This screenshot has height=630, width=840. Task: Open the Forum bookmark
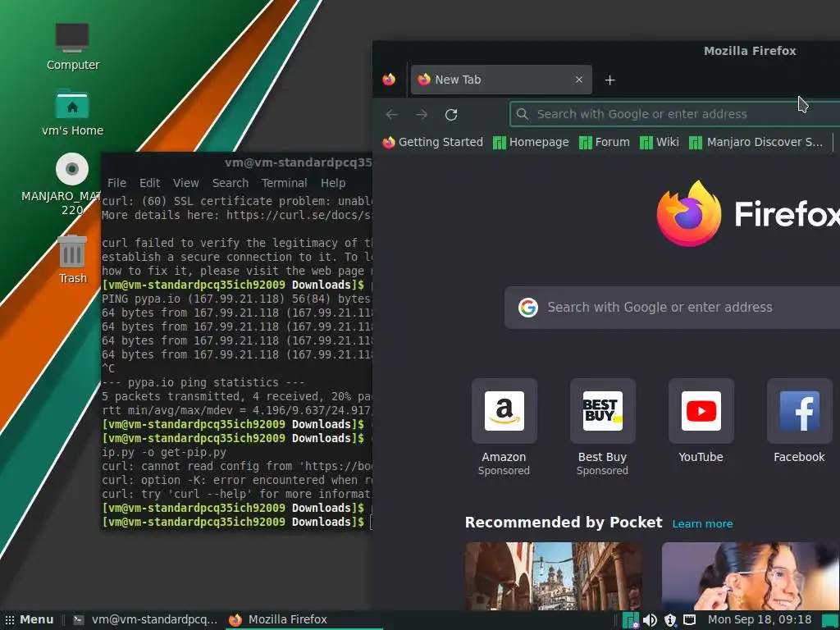click(605, 142)
